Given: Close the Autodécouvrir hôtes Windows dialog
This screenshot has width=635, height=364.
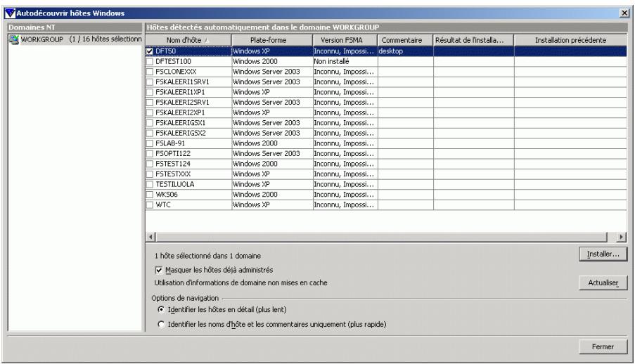Looking at the screenshot, I should tap(624, 13).
